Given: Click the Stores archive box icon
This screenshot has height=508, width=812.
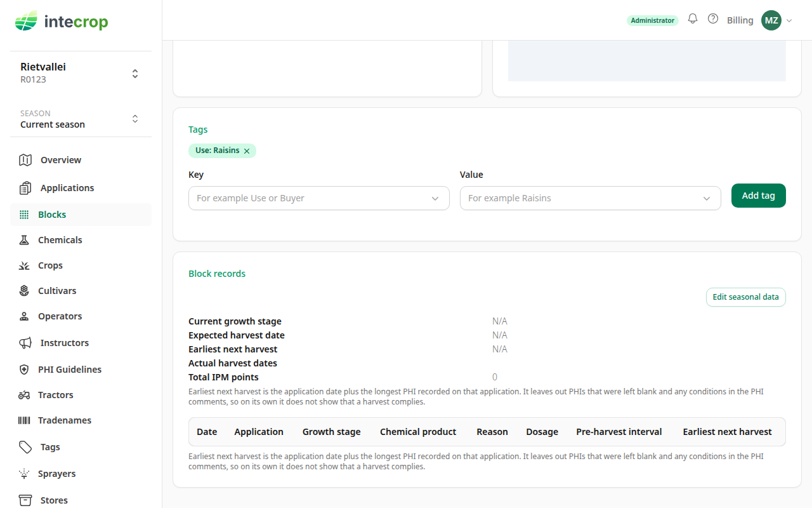Looking at the screenshot, I should (x=25, y=500).
